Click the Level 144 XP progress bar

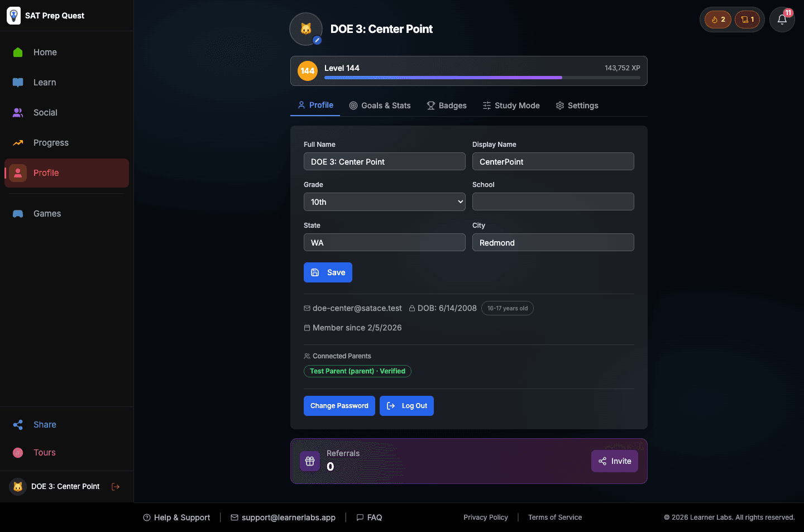pyautogui.click(x=480, y=78)
